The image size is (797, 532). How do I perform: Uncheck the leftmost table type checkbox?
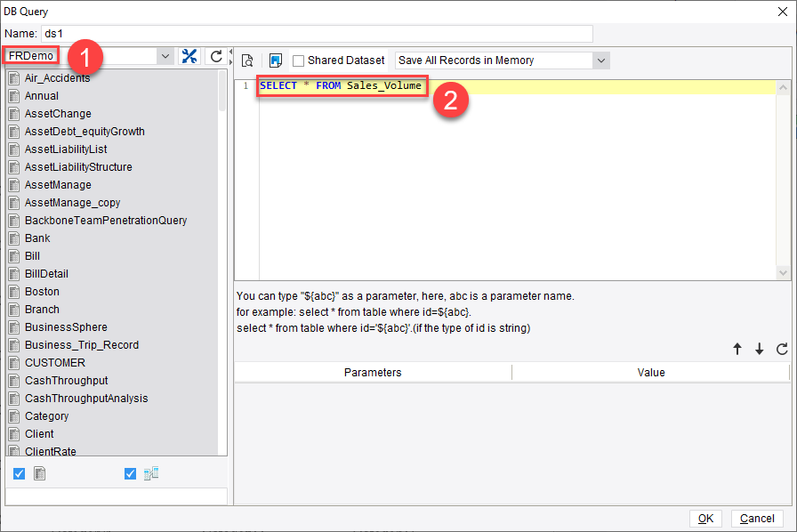pos(19,473)
